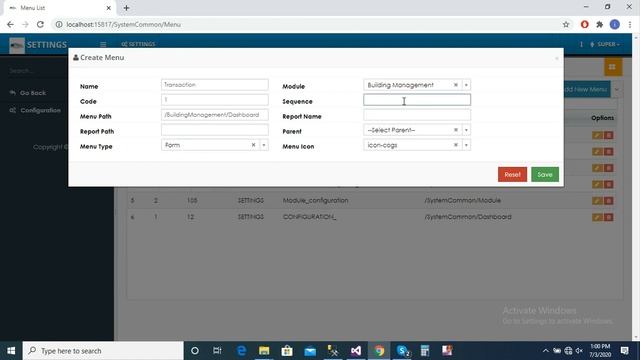Click the Report Name input field
Image resolution: width=640 pixels, height=360 pixels.
click(417, 115)
